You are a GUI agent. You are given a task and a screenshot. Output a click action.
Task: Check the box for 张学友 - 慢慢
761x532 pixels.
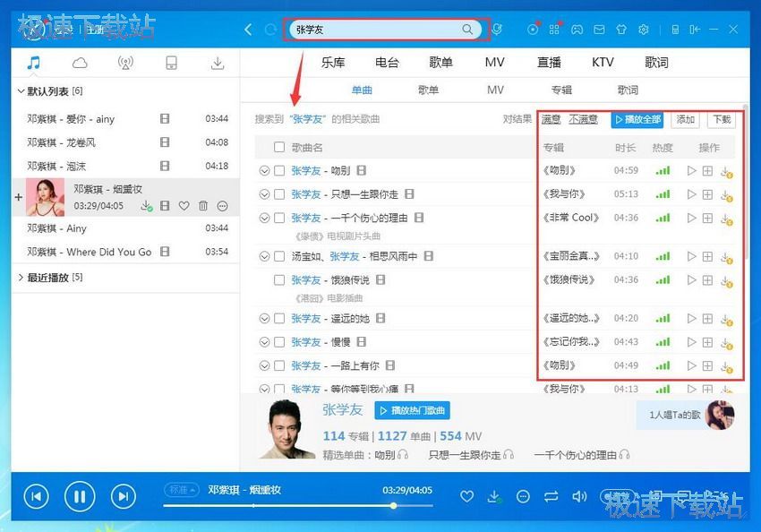(x=279, y=342)
